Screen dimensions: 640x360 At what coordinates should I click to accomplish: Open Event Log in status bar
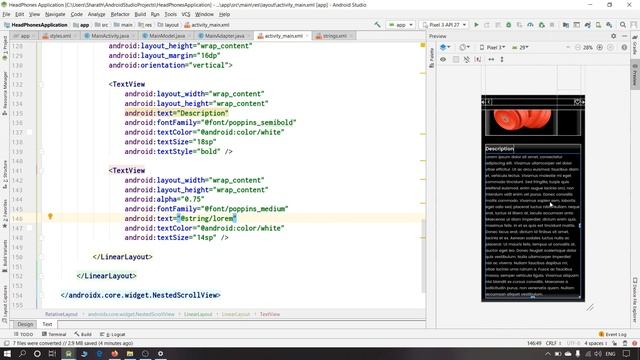click(613, 334)
